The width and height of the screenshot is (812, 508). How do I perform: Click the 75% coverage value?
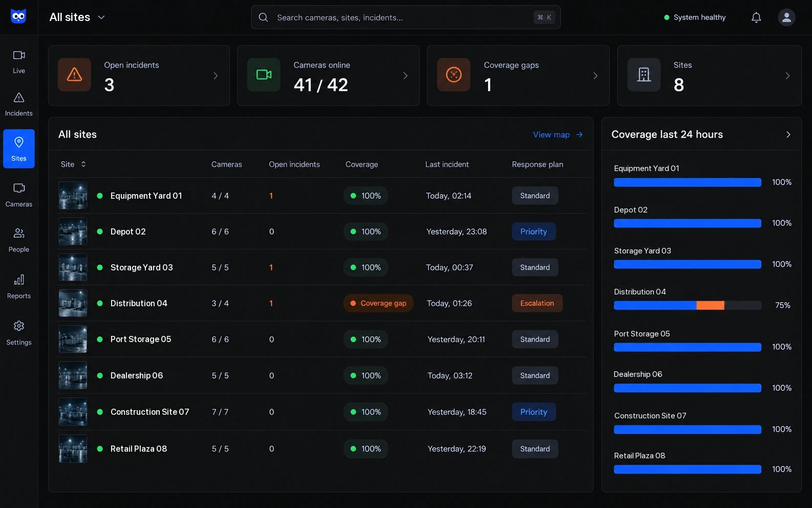point(783,305)
